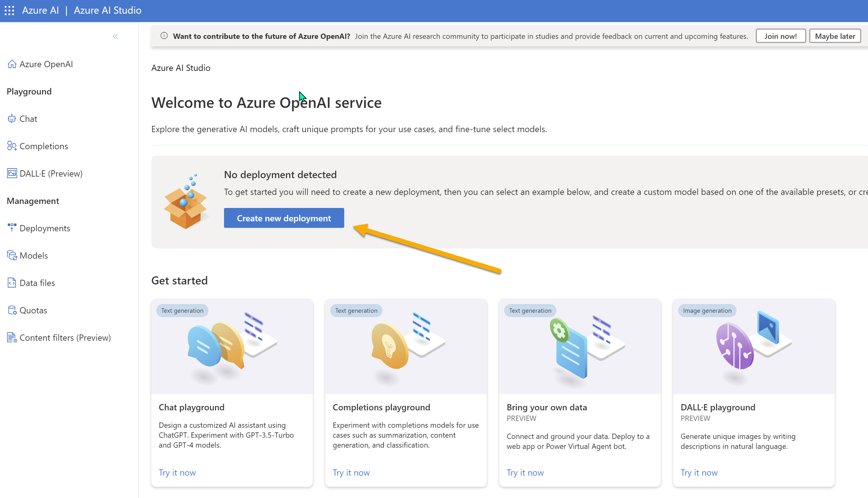This screenshot has height=498, width=868.
Task: Try Bring your own data now
Action: click(525, 472)
